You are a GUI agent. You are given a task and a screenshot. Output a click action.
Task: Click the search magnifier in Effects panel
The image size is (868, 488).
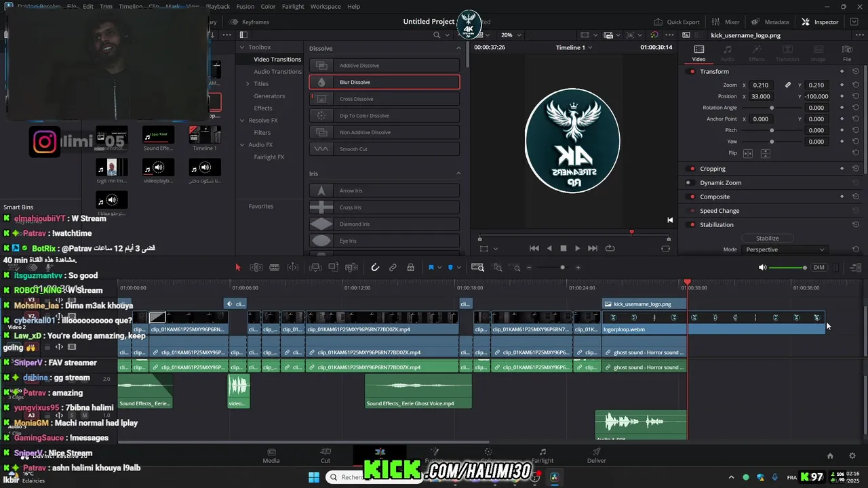tap(437, 35)
